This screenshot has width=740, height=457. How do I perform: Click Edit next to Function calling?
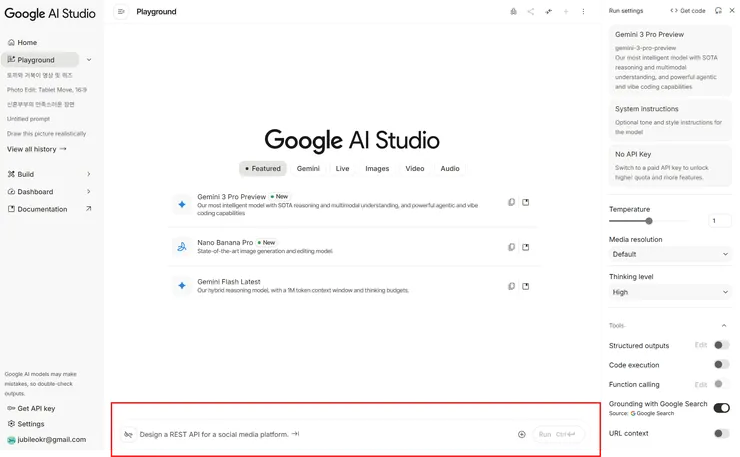pos(701,384)
